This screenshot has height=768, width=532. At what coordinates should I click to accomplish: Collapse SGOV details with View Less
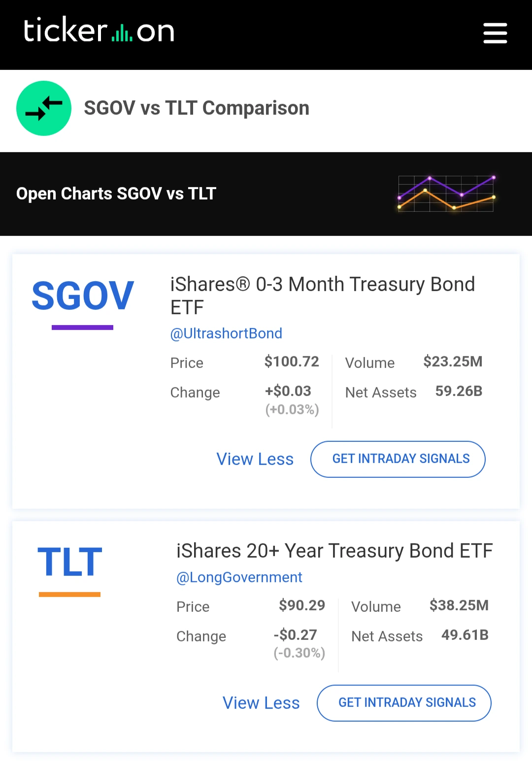(255, 459)
